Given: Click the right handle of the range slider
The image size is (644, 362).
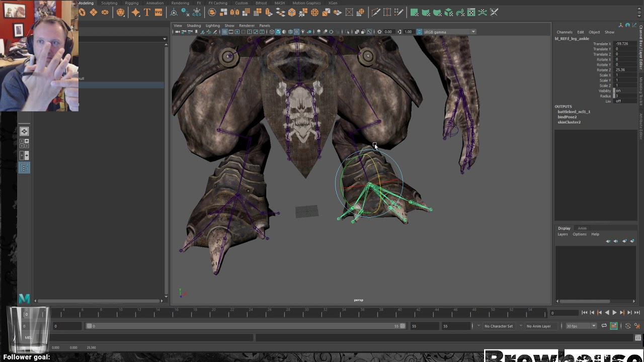Looking at the screenshot, I should pos(403,326).
